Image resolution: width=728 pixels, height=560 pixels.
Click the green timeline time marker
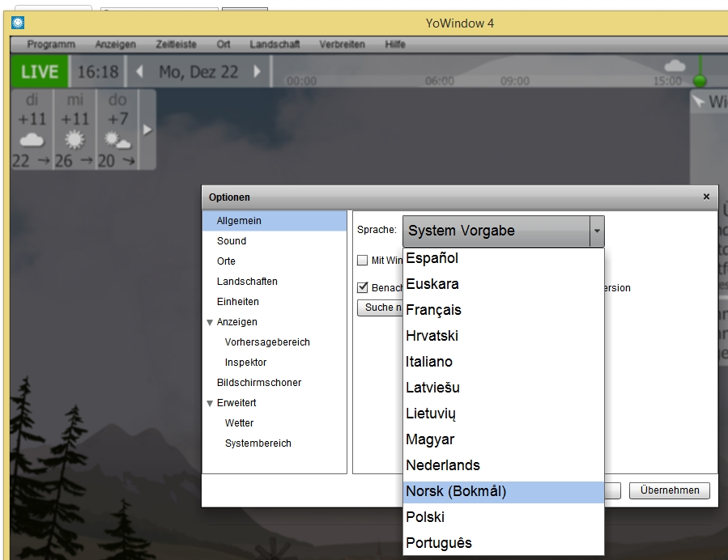pos(699,80)
